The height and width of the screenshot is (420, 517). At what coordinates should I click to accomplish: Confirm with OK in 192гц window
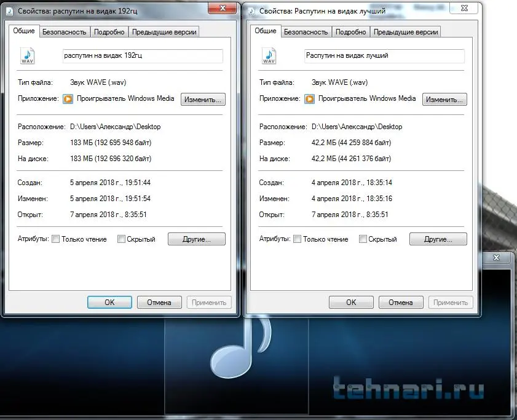pyautogui.click(x=109, y=302)
